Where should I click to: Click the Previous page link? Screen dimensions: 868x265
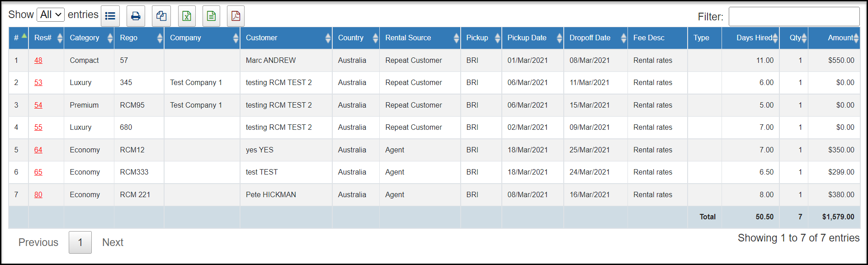(x=38, y=242)
